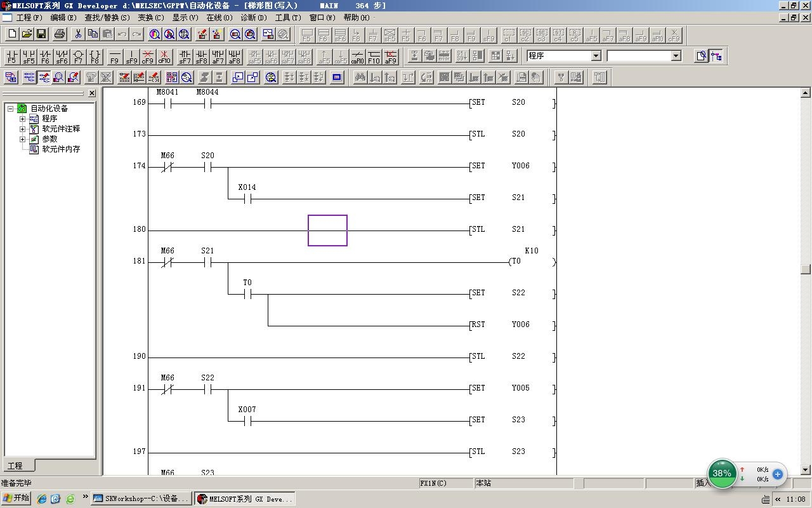Open the 工具(T) menu
Screen dimensions: 812x508
(288, 18)
